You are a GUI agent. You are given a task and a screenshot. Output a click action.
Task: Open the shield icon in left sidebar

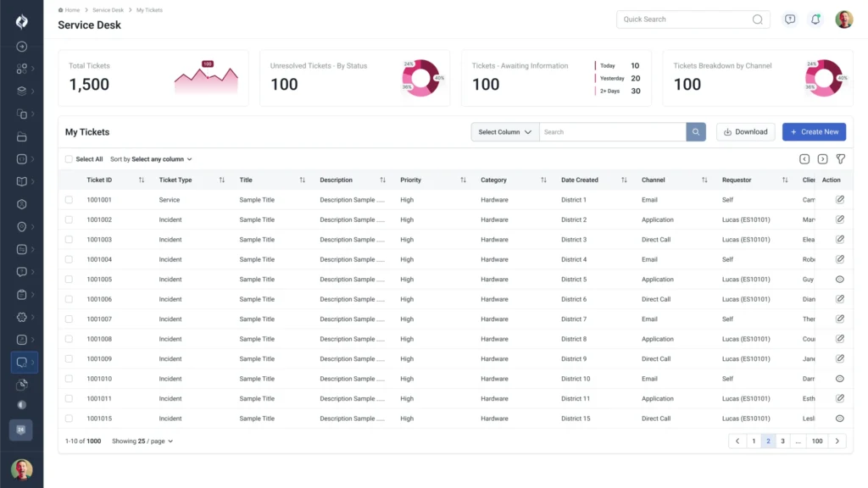pos(22,227)
